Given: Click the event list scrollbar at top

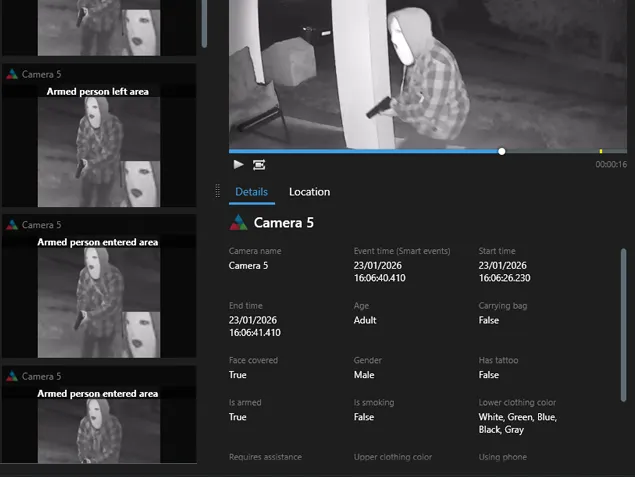Looking at the screenshot, I should click(x=204, y=23).
